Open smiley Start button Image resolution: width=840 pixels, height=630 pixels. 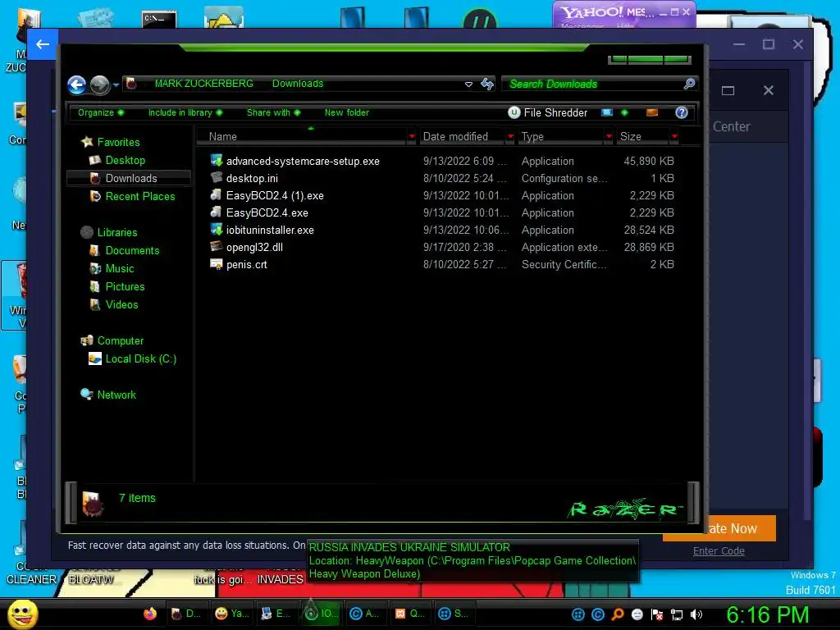point(22,614)
